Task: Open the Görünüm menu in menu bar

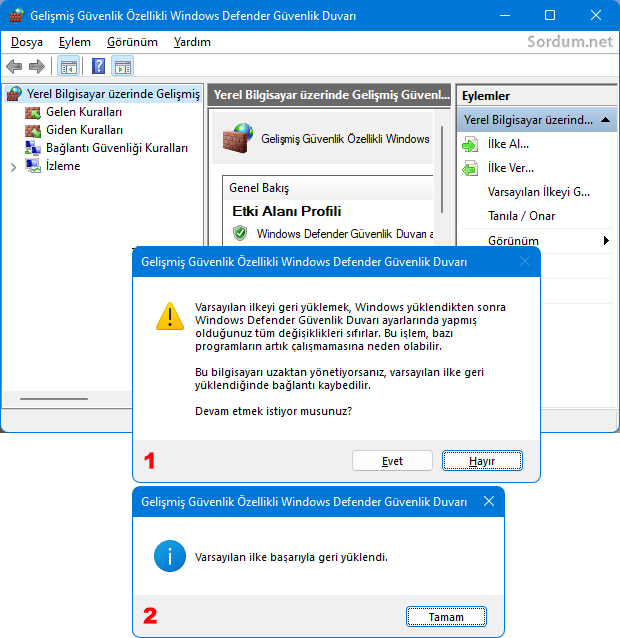Action: click(132, 42)
